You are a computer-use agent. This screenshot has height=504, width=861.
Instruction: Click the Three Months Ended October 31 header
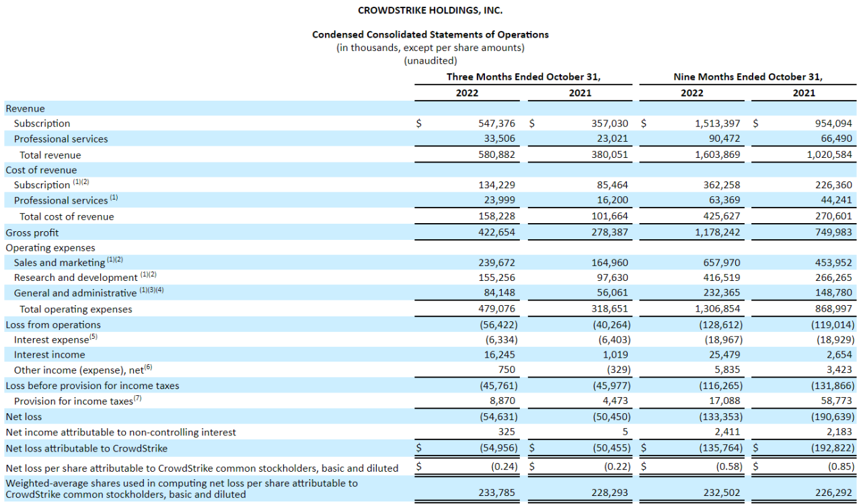tap(524, 77)
